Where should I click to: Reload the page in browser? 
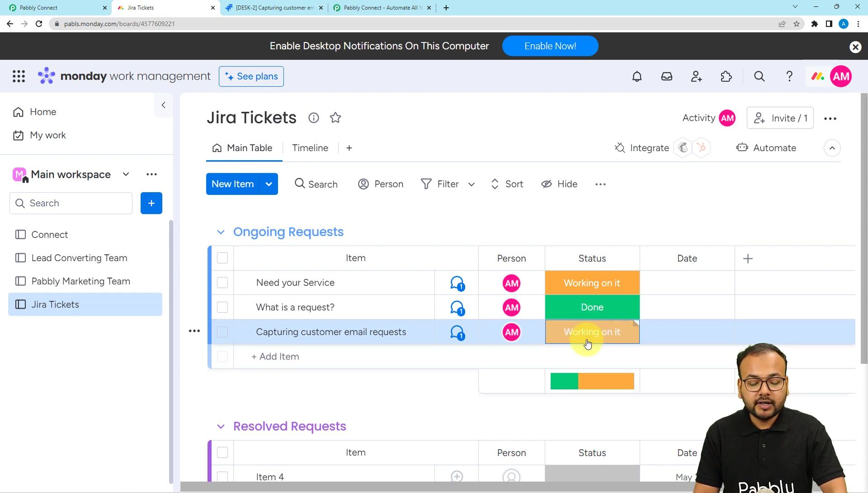point(39,24)
